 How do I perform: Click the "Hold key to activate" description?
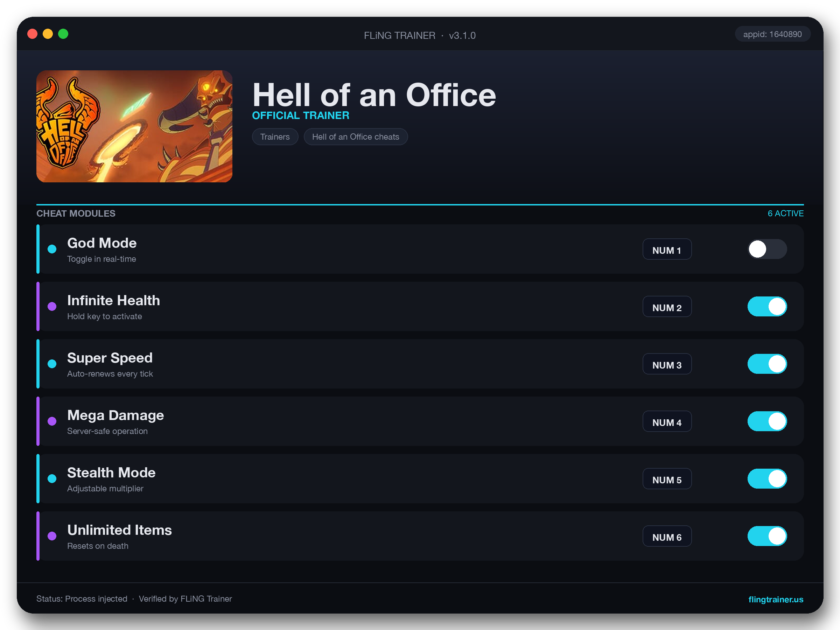104,316
